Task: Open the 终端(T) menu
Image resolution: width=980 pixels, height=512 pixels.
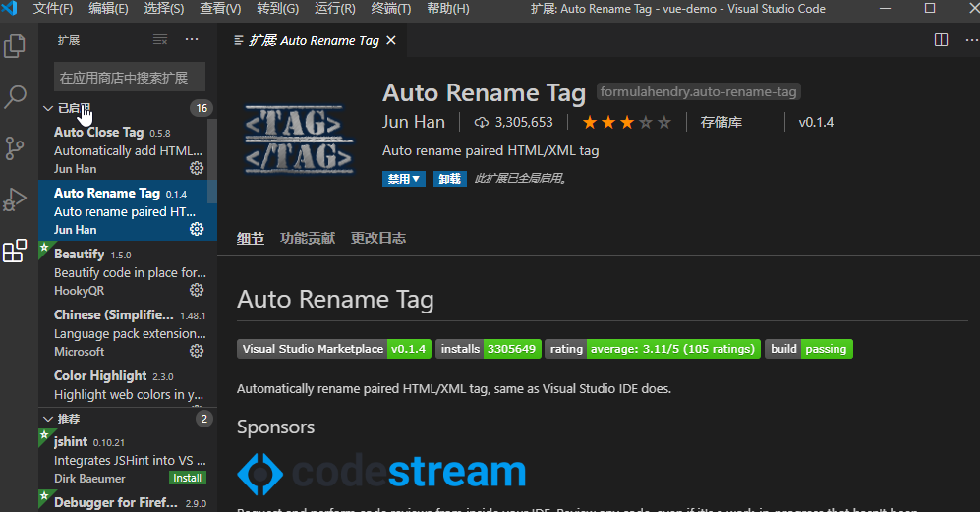Action: point(391,9)
